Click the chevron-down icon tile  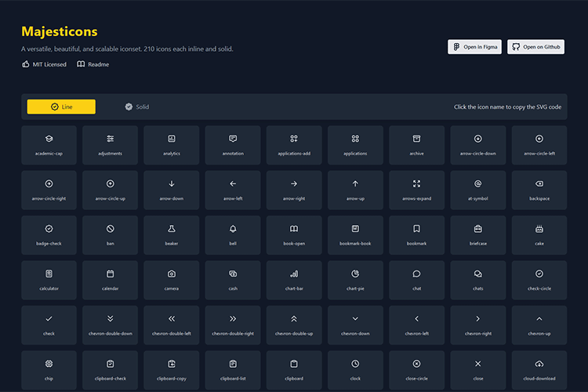(355, 325)
